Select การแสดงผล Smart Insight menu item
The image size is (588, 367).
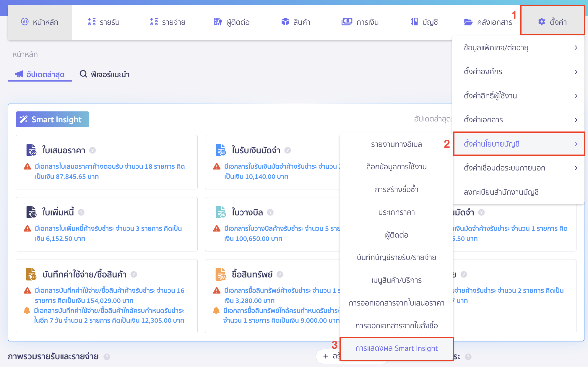[x=396, y=348]
